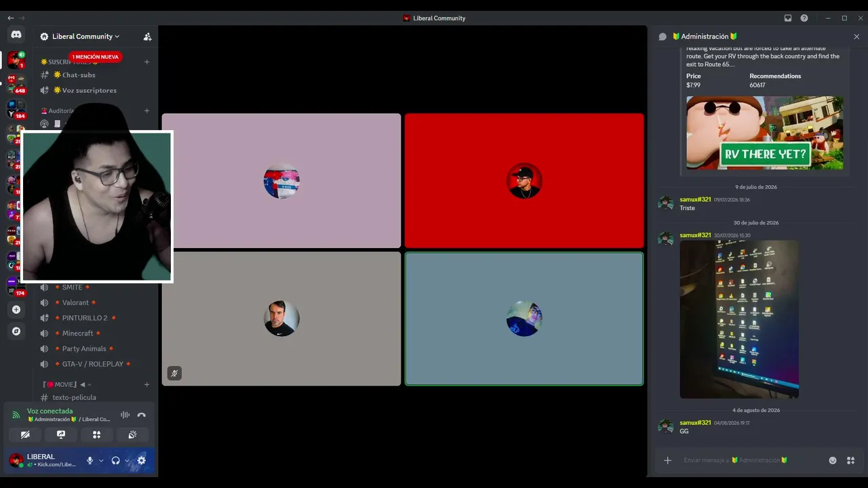Image resolution: width=868 pixels, height=488 pixels.
Task: Disconnect from the voice channel
Action: (141, 415)
